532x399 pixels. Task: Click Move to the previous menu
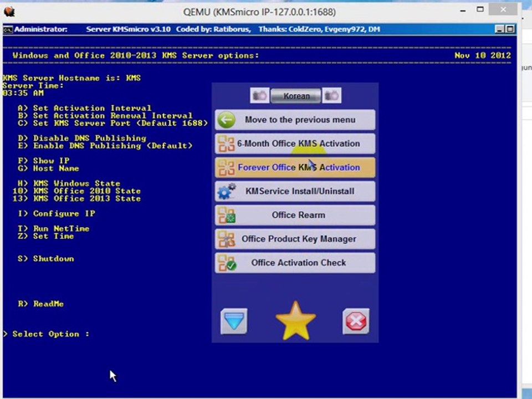[x=295, y=120]
